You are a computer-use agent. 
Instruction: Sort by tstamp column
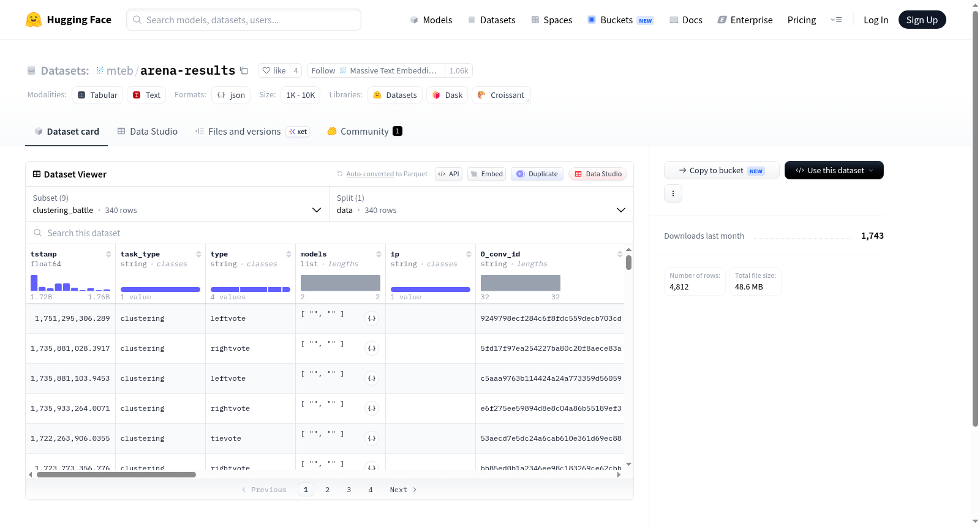pos(108,254)
